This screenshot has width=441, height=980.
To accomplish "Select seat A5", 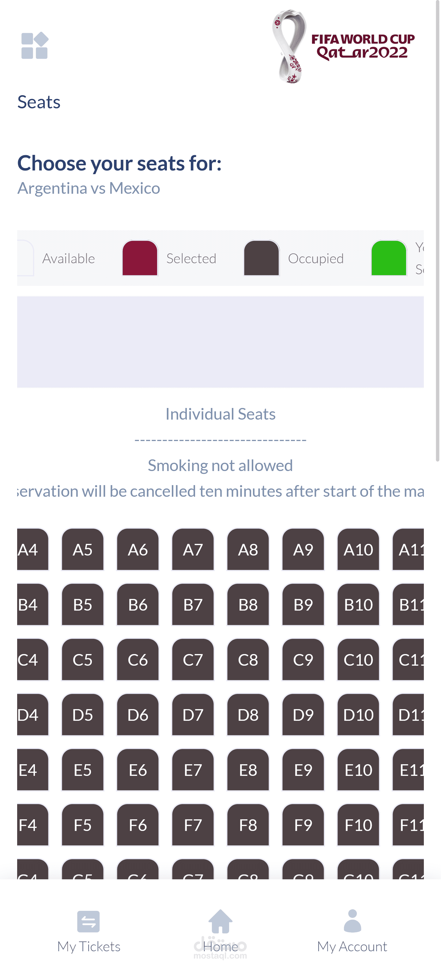I will click(83, 549).
